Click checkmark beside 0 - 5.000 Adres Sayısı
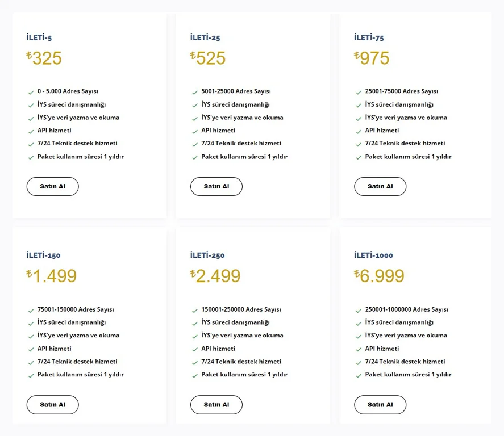The width and height of the screenshot is (504, 436). 31,92
